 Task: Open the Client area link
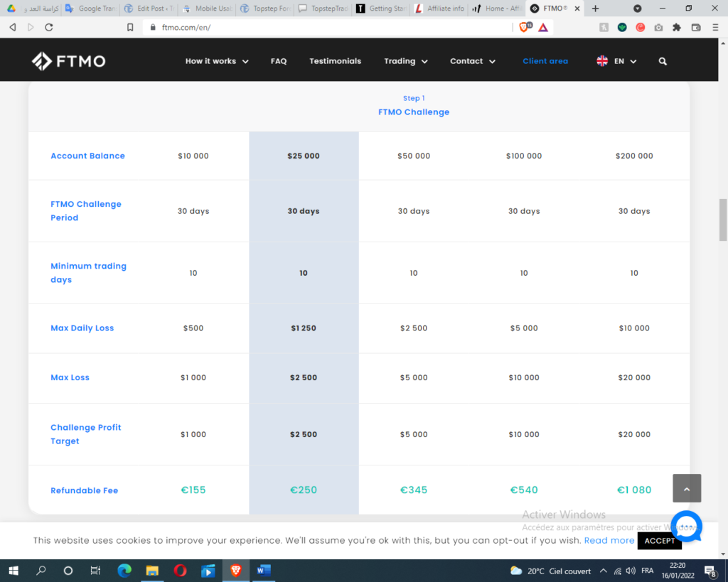545,61
